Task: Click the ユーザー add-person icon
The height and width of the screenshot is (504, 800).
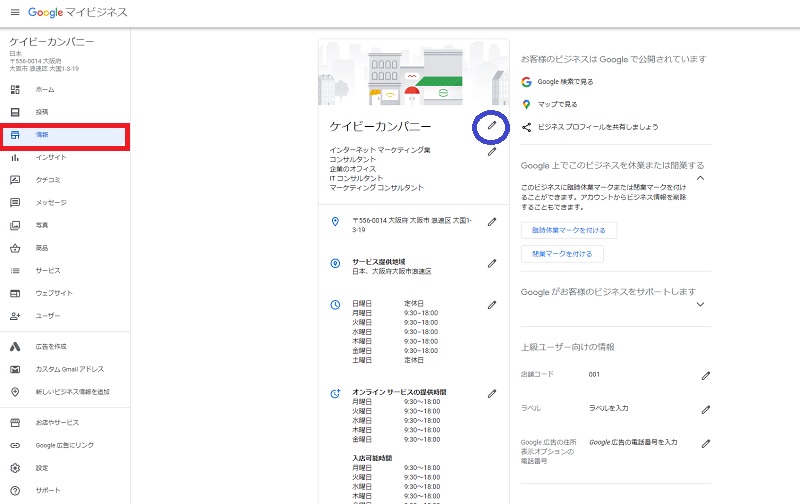Action: pos(15,316)
